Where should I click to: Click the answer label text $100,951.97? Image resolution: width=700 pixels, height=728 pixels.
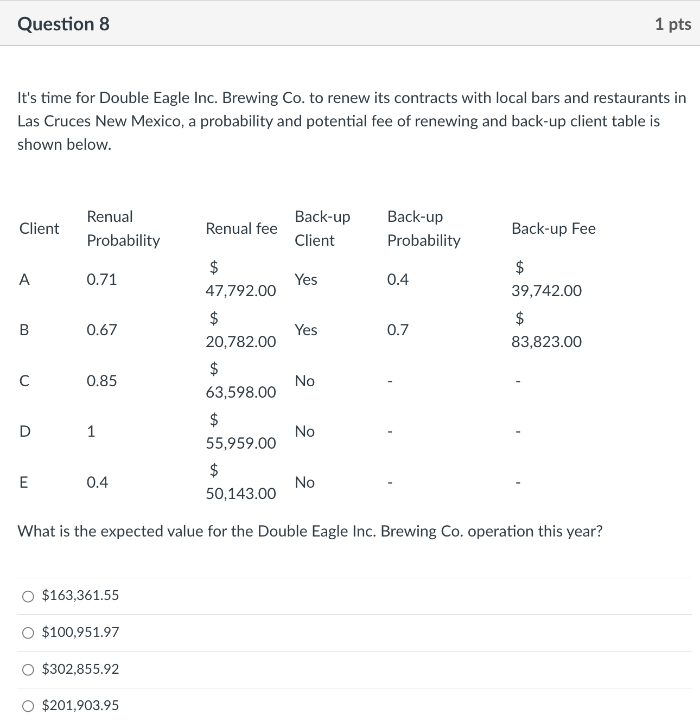pyautogui.click(x=79, y=632)
